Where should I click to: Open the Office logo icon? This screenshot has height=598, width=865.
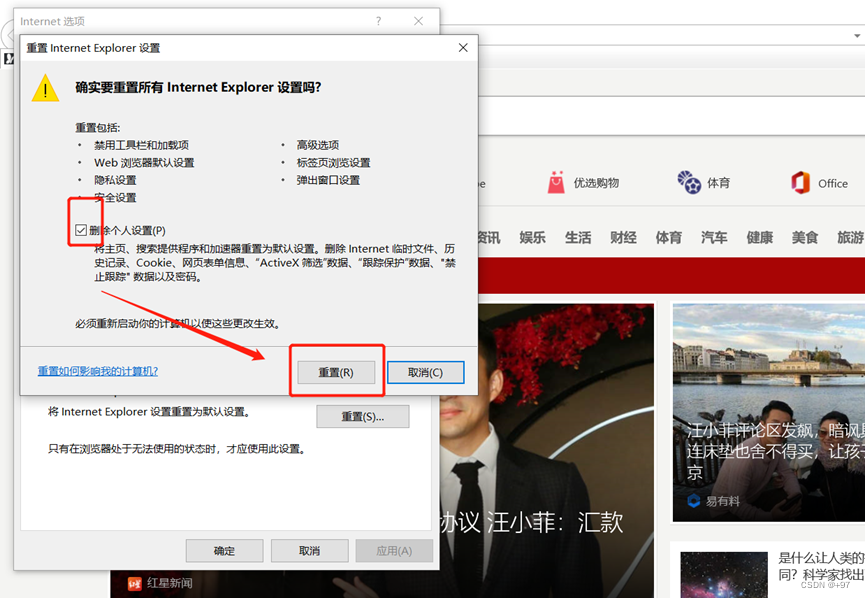click(800, 183)
